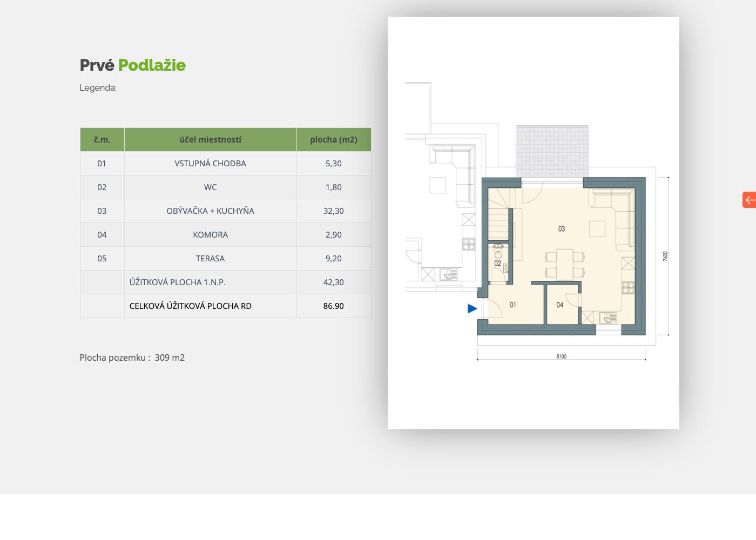Select area value '9,20'
This screenshot has width=756, height=540.
[334, 258]
